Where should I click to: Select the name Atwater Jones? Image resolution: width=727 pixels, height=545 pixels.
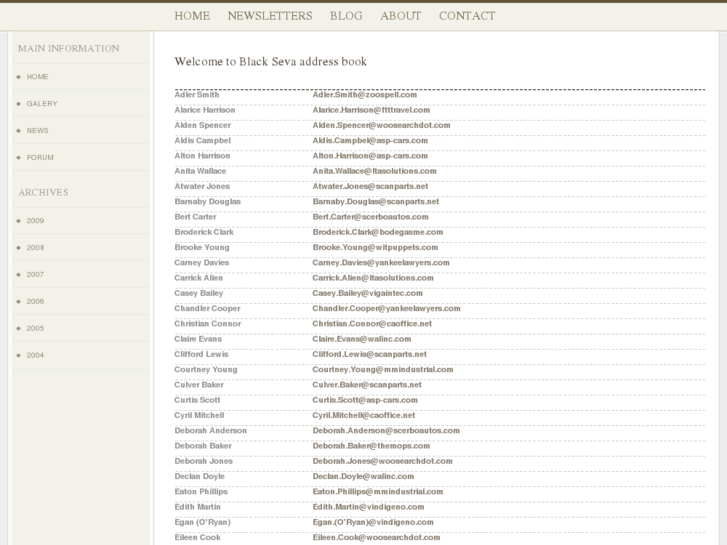click(x=202, y=186)
